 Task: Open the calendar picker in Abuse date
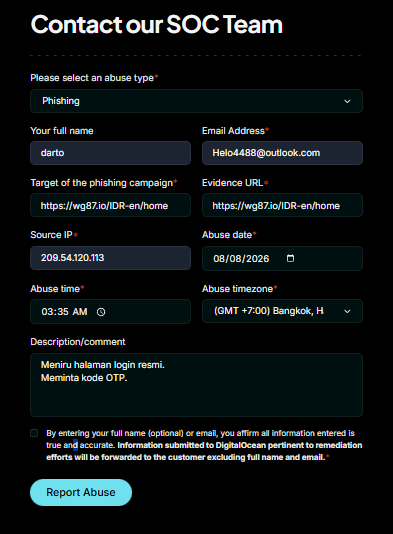tap(290, 258)
